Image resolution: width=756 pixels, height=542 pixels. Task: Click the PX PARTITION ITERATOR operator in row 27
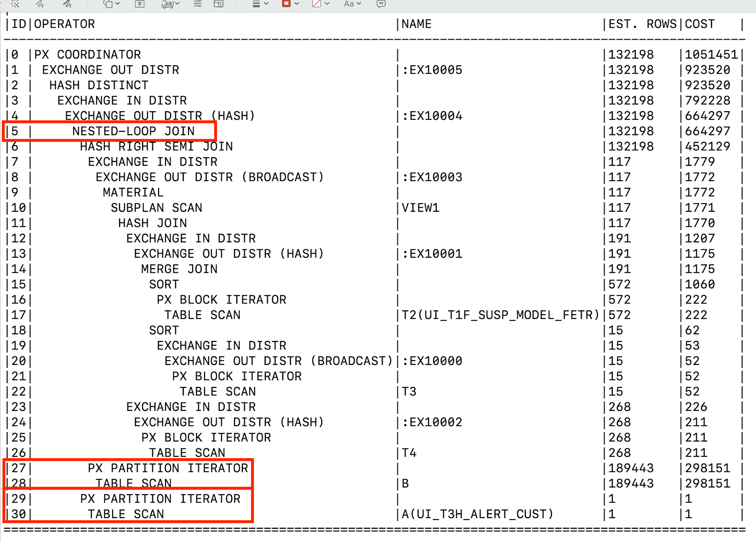[168, 468]
